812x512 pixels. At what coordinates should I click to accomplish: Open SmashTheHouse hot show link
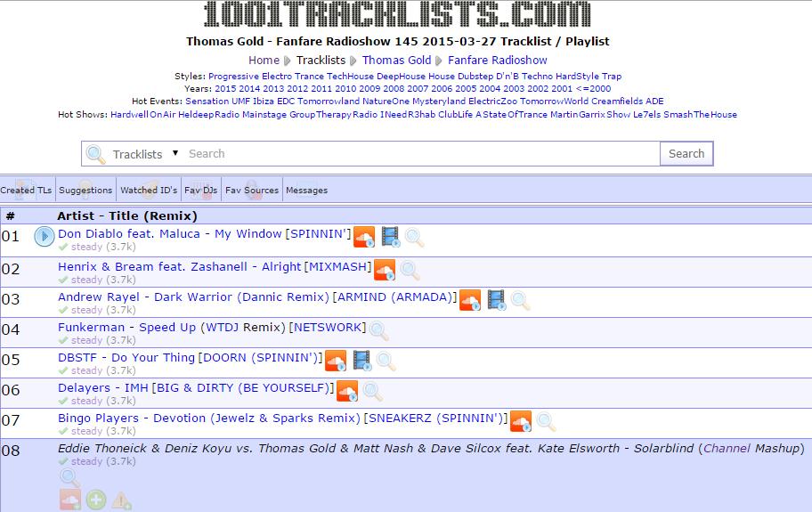700,114
